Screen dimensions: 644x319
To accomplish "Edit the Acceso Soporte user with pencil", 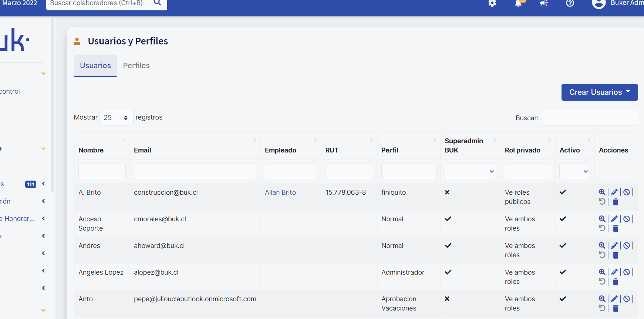I will point(614,219).
